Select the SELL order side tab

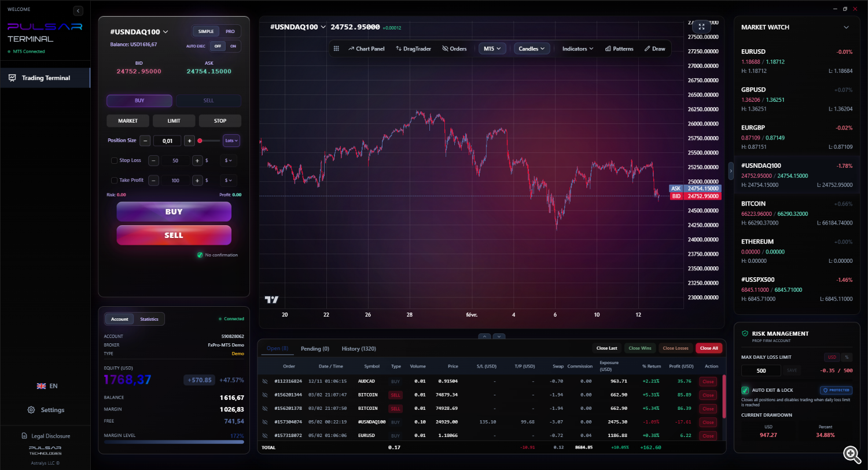(208, 101)
